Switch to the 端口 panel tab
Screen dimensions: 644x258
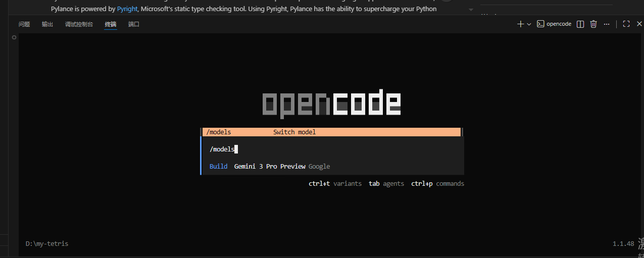click(134, 24)
